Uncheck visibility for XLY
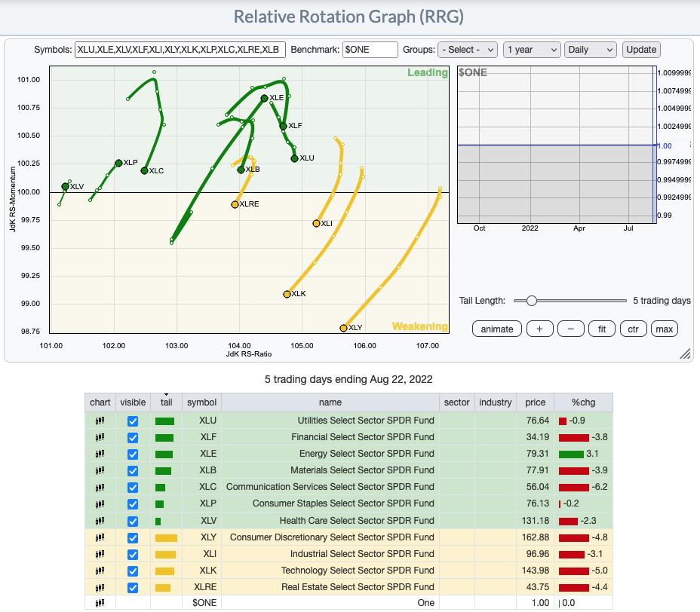 click(x=133, y=538)
